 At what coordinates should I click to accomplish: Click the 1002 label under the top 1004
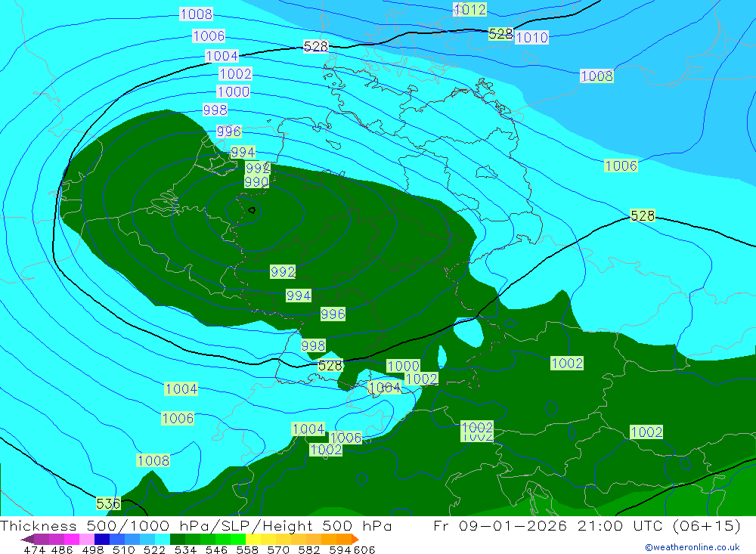point(235,74)
